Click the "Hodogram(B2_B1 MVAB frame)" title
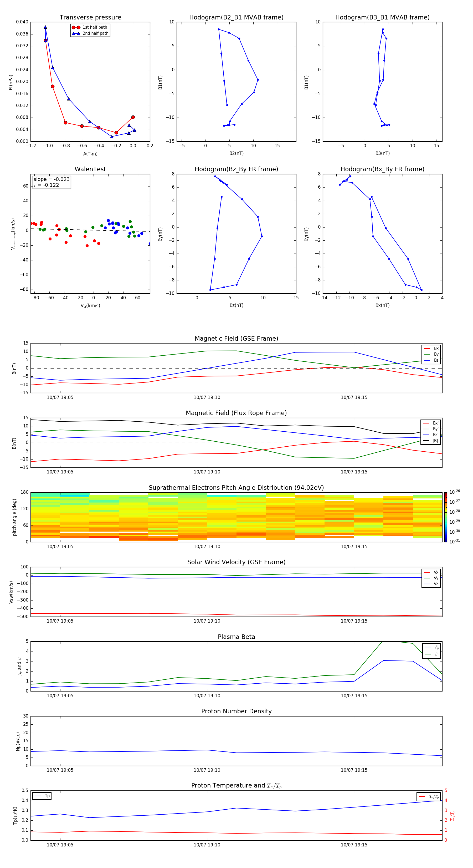473x868 pixels. click(236, 18)
